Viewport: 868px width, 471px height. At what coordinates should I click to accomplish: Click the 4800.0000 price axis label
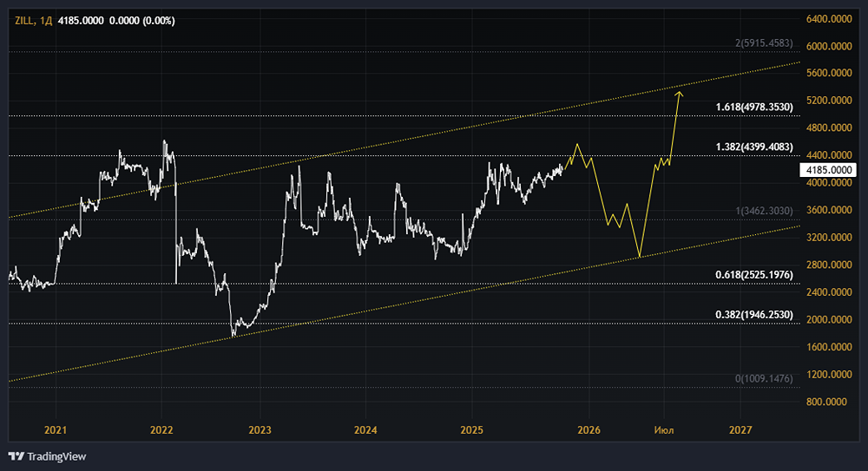click(829, 128)
